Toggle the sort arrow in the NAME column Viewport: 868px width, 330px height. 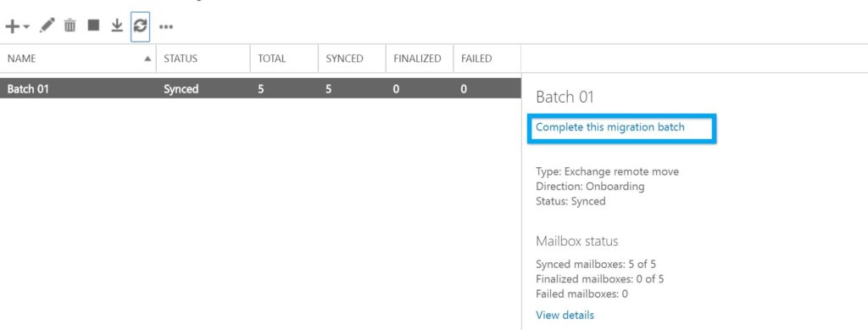[x=147, y=59]
